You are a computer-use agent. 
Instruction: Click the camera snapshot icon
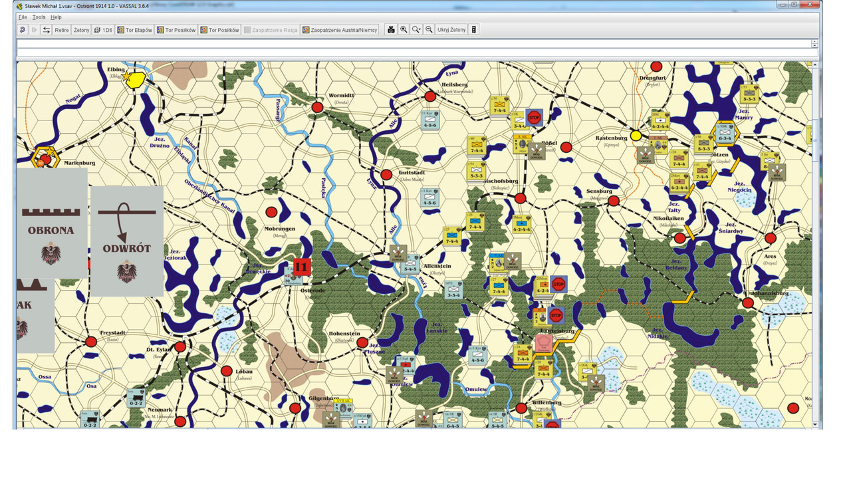tap(391, 30)
